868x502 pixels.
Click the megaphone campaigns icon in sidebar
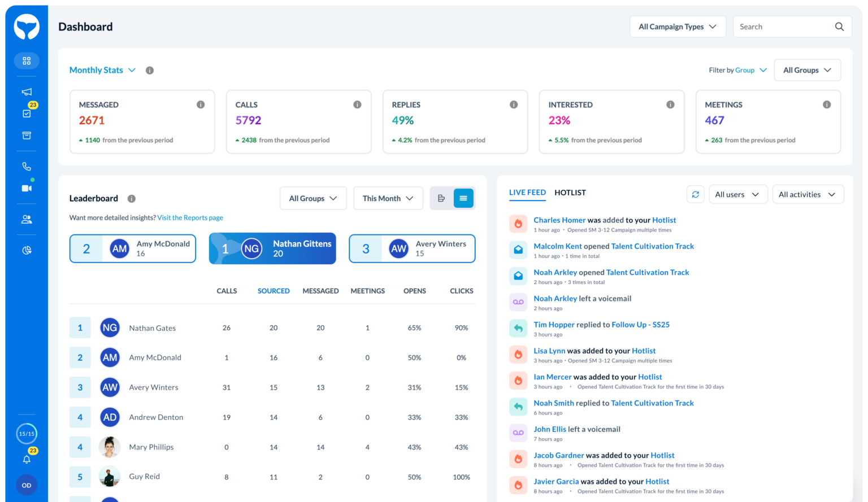[27, 91]
